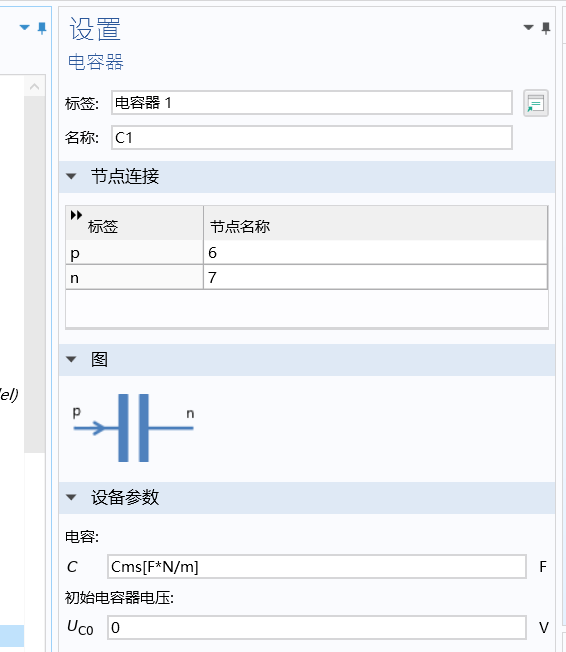The image size is (566, 652).
Task: Click the label-editing icon beside 标签 field
Action: click(x=536, y=103)
